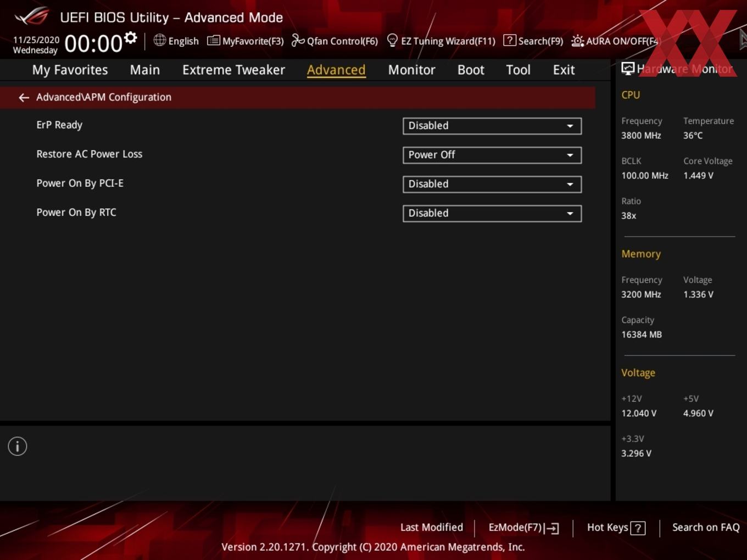747x560 pixels.
Task: Open the Monitor tab
Action: [412, 70]
